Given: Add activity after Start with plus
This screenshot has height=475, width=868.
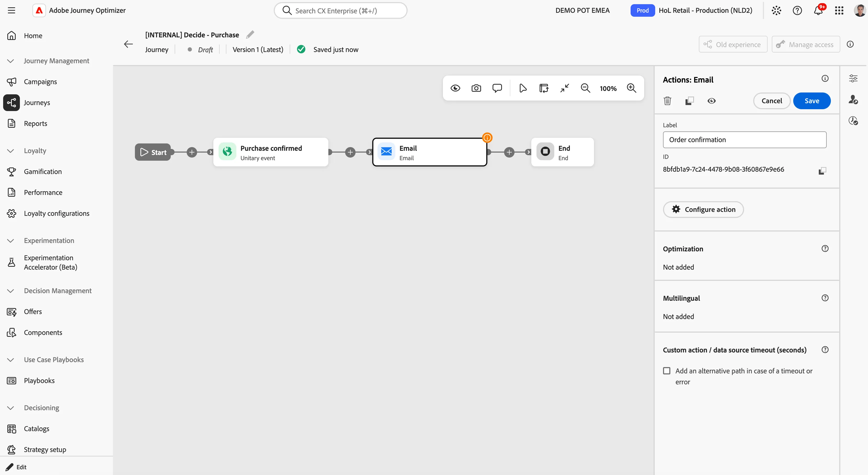Looking at the screenshot, I should pyautogui.click(x=192, y=152).
